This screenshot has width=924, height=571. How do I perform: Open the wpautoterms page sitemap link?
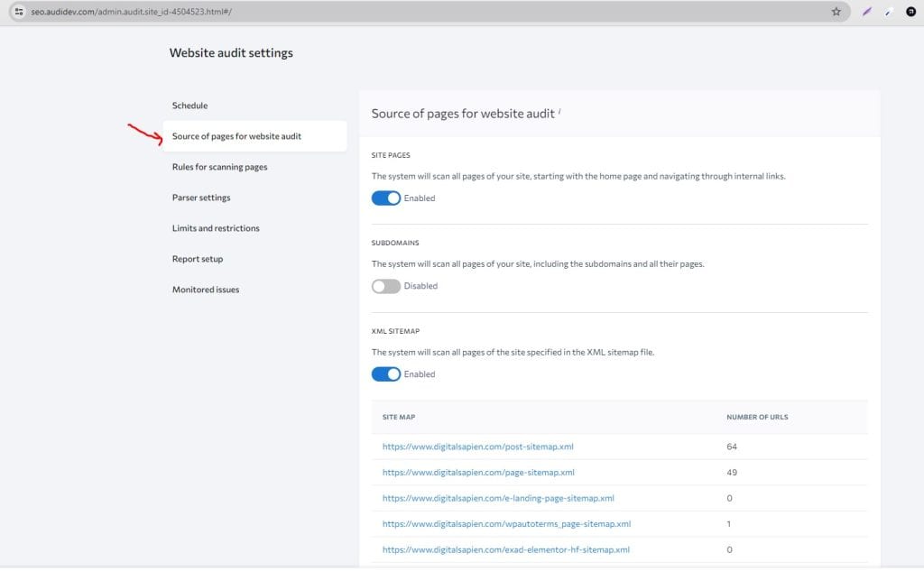pos(506,523)
